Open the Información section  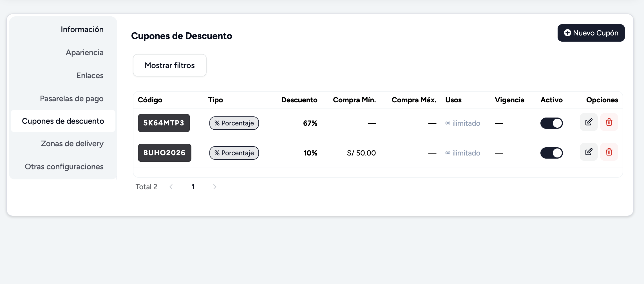82,30
